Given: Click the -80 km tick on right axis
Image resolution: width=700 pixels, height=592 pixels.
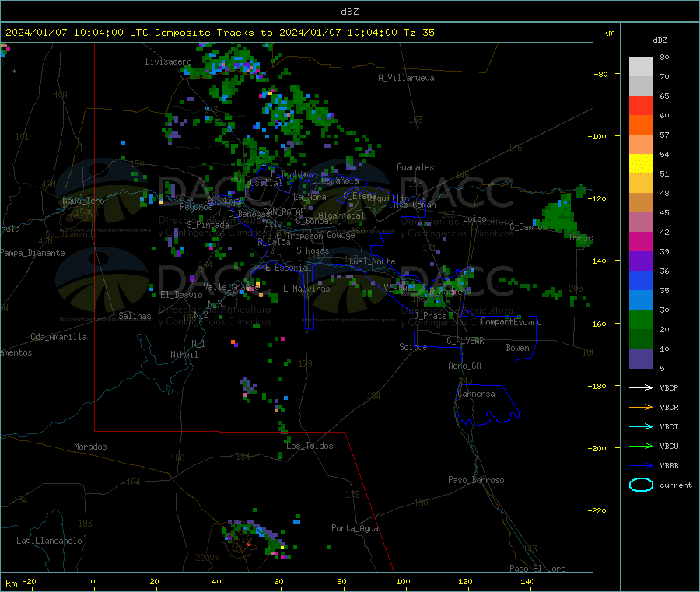Looking at the screenshot, I should pos(601,74).
